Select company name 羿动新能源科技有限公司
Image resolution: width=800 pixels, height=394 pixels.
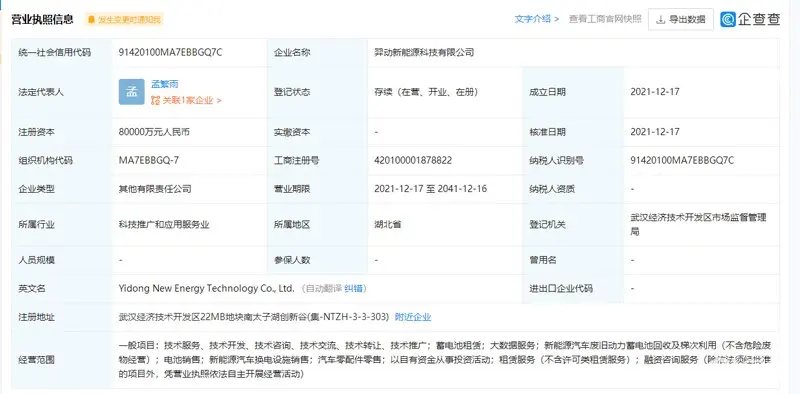pyautogui.click(x=424, y=52)
